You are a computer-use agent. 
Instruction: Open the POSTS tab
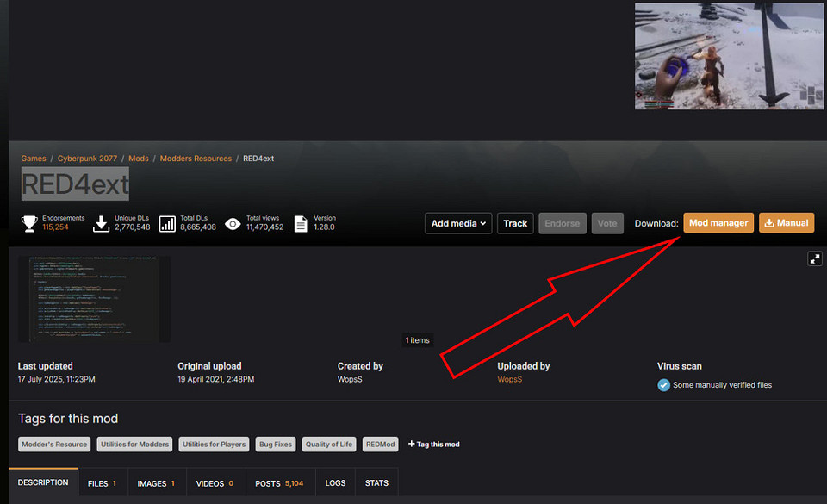click(280, 483)
